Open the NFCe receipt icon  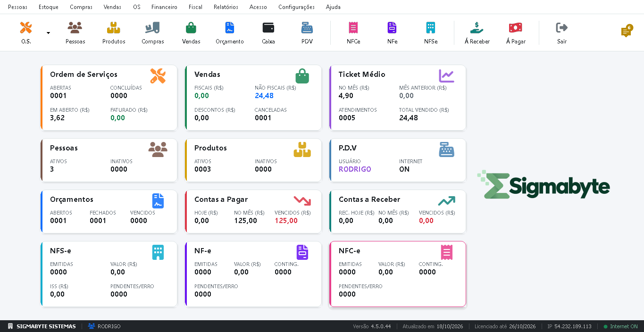click(353, 28)
